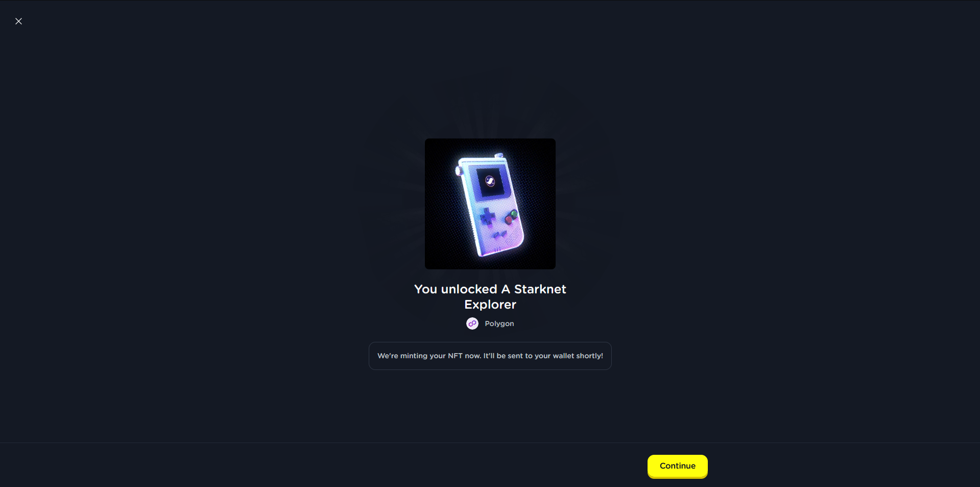Click the start and select buttons on the console
Viewport: 980px width, 487px height.
pos(499,235)
